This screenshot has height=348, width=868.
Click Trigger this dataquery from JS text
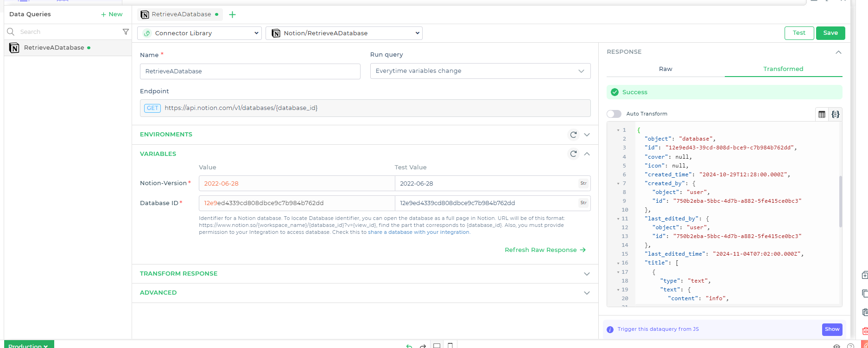pos(658,329)
